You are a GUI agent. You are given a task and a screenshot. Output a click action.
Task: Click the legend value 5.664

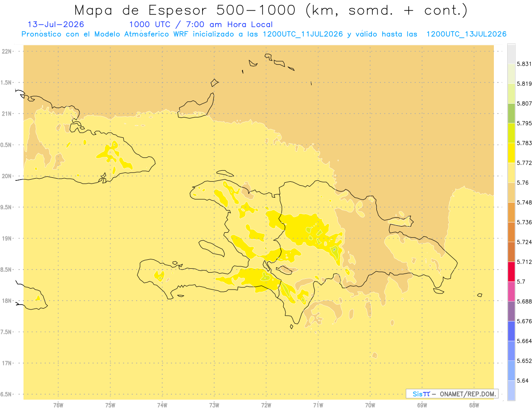coord(524,341)
